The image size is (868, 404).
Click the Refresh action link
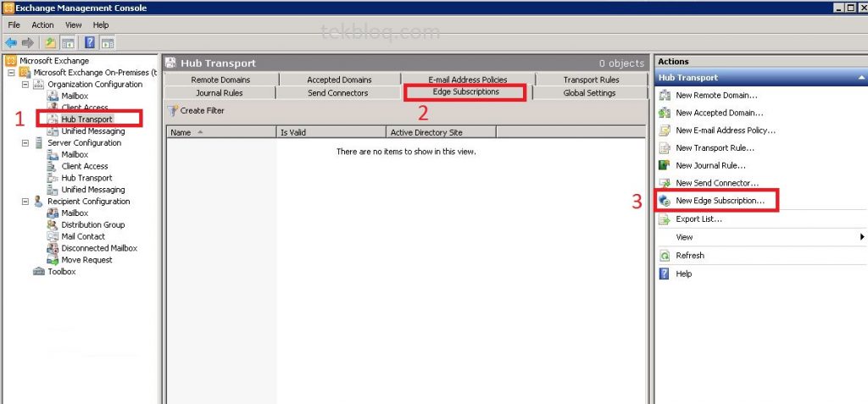pyautogui.click(x=690, y=256)
